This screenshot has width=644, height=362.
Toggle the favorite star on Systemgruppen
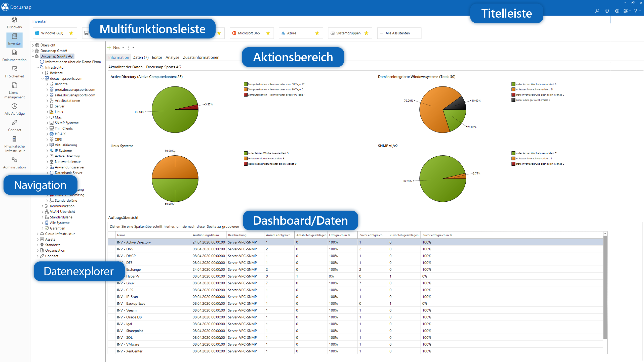point(366,33)
